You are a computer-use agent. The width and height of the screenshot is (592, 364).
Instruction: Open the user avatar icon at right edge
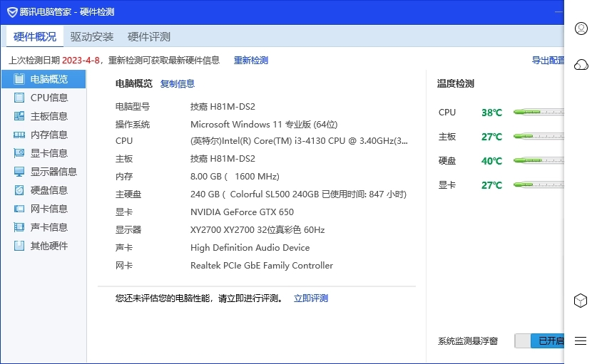[x=581, y=28]
